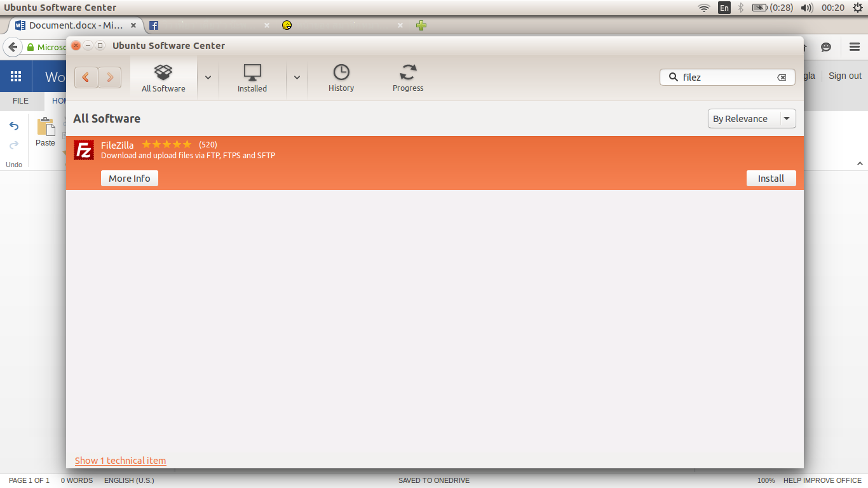Expand the Installed dropdown arrow
The image size is (868, 488).
click(x=297, y=78)
